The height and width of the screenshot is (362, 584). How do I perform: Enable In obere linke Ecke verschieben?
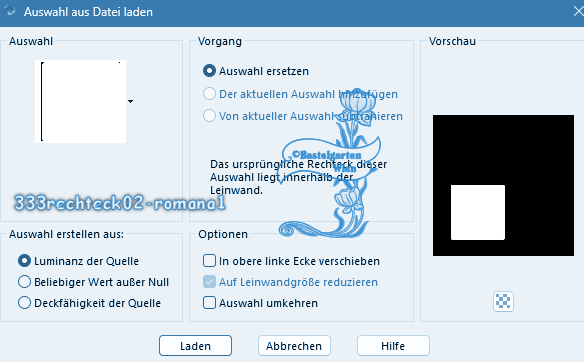pos(209,261)
